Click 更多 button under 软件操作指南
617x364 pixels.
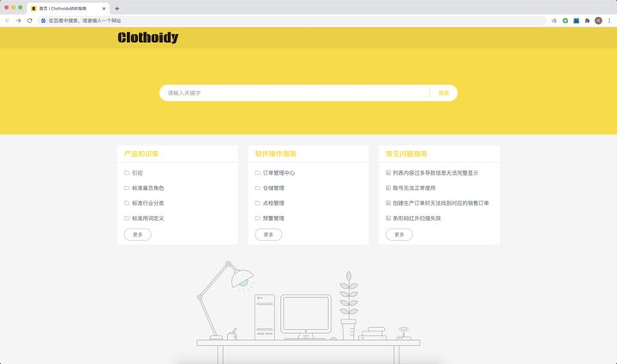pos(268,235)
